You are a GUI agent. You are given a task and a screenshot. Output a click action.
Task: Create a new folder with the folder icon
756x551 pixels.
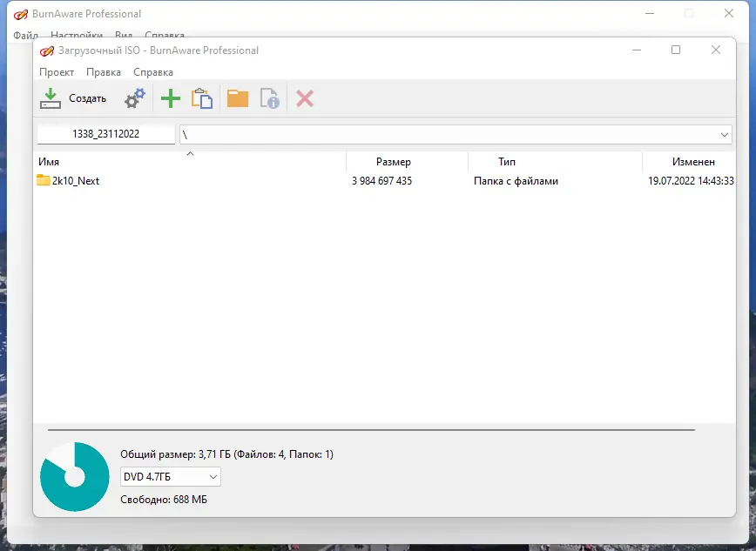pos(238,98)
